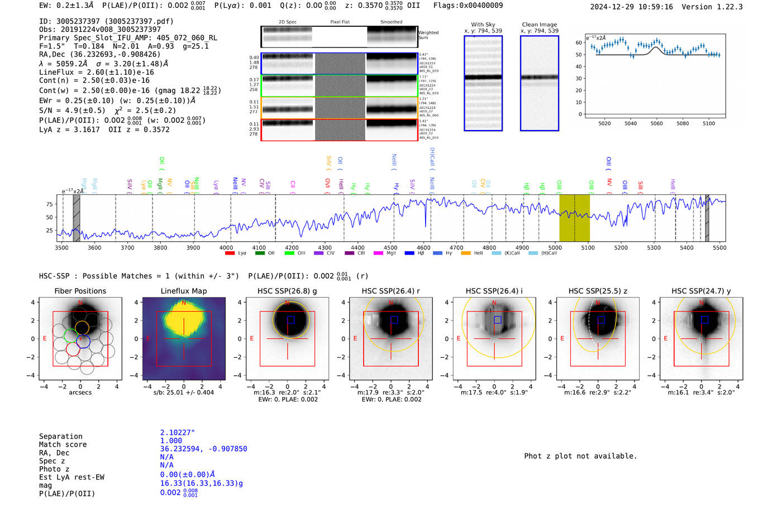Click the Pixel Flat column header
Image resolution: width=782 pixels, height=532 pixels.
pos(340,22)
